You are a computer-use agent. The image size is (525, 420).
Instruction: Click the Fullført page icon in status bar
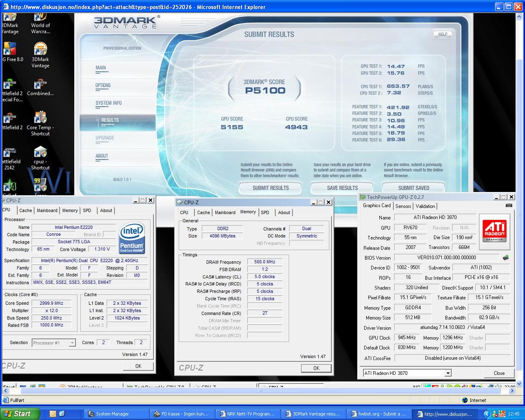(x=6, y=400)
